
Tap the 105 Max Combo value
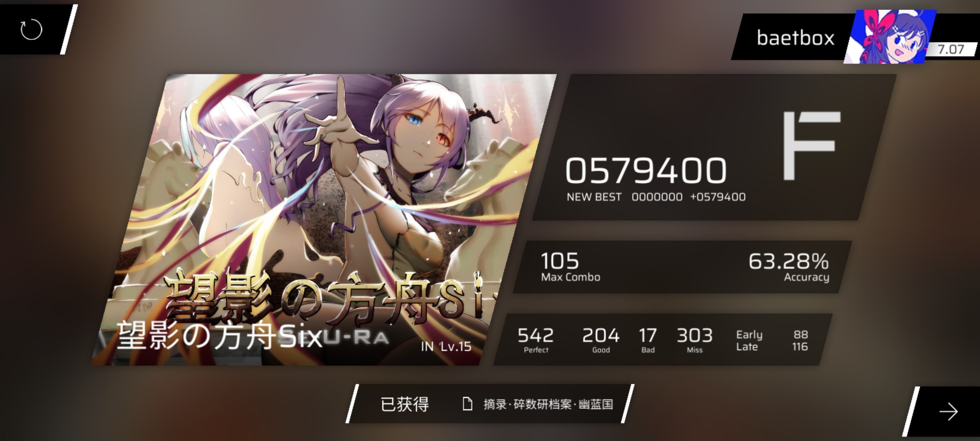click(x=559, y=261)
